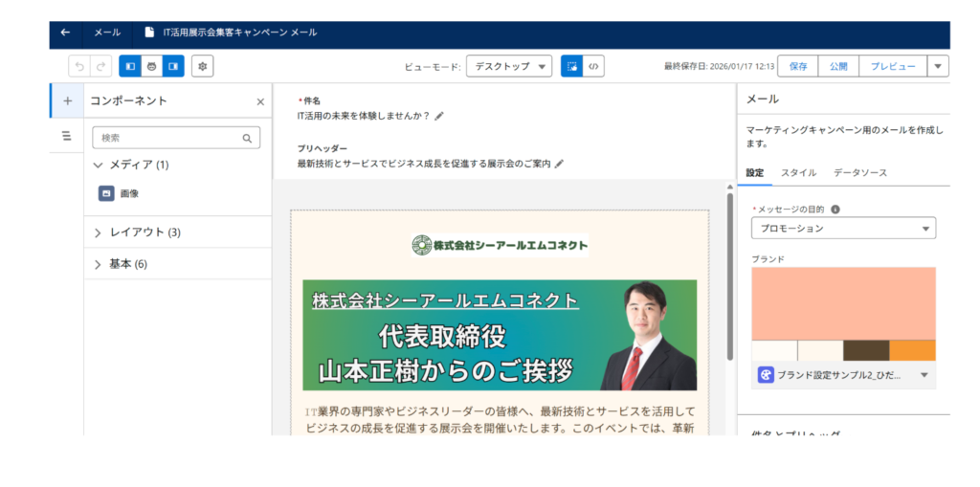Switch to visual design editing mode
The width and height of the screenshot is (980, 487).
pyautogui.click(x=571, y=66)
